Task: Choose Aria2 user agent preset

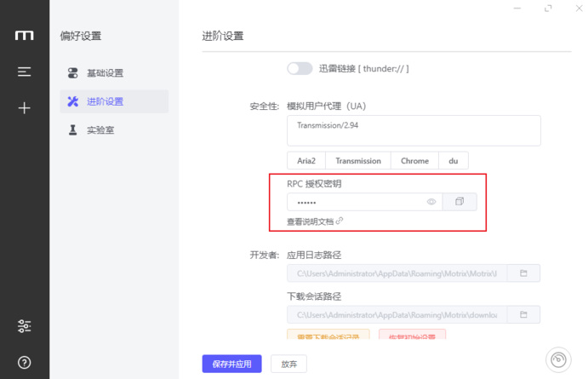Action: (x=306, y=161)
